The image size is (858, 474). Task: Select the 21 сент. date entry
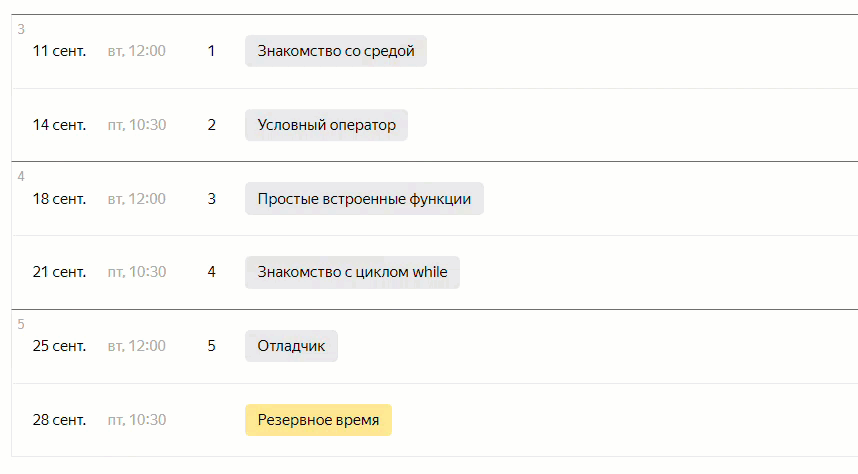tap(59, 272)
